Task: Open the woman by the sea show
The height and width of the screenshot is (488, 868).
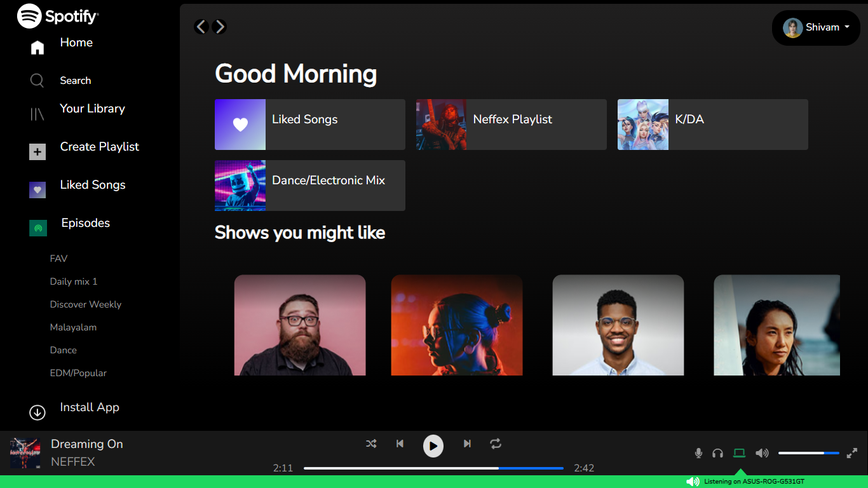Action: point(776,325)
